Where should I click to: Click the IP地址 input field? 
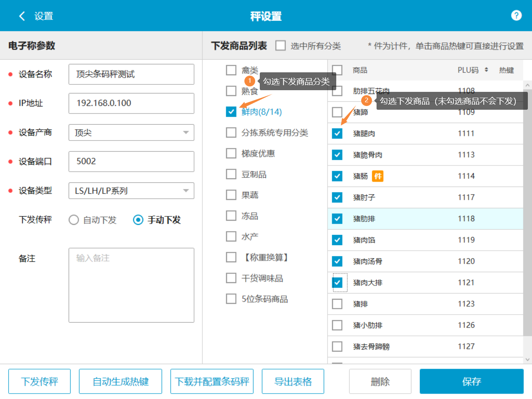click(x=131, y=103)
